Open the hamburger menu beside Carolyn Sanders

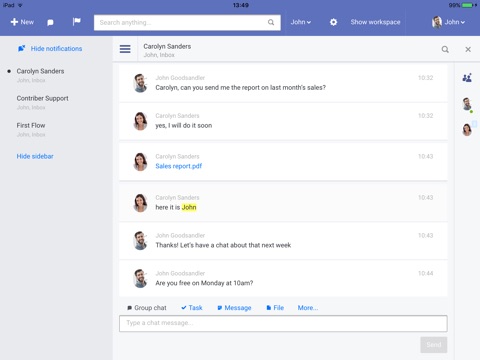[x=125, y=49]
